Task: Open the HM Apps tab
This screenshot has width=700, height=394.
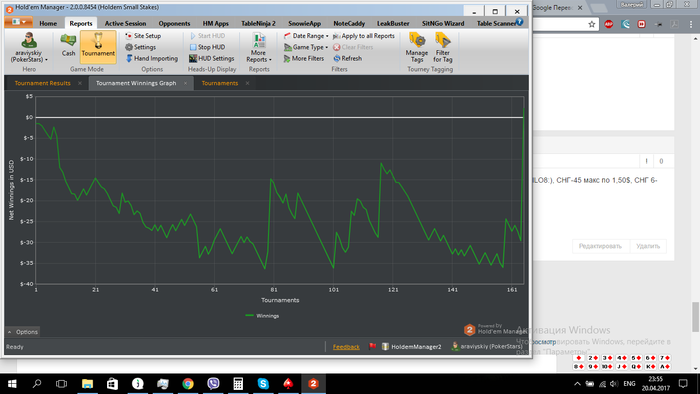Action: (216, 23)
